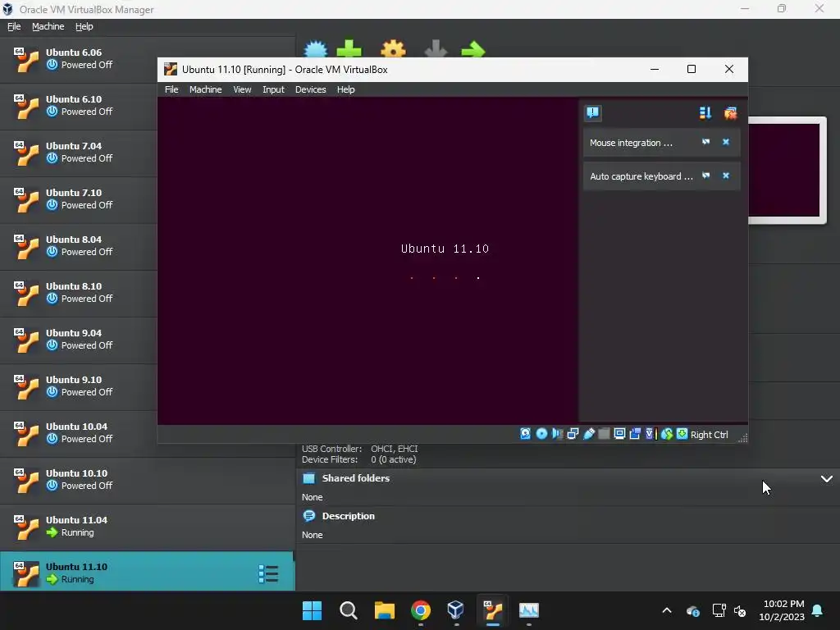Click the Mouse integration notification text
This screenshot has height=630, width=840.
coord(631,143)
